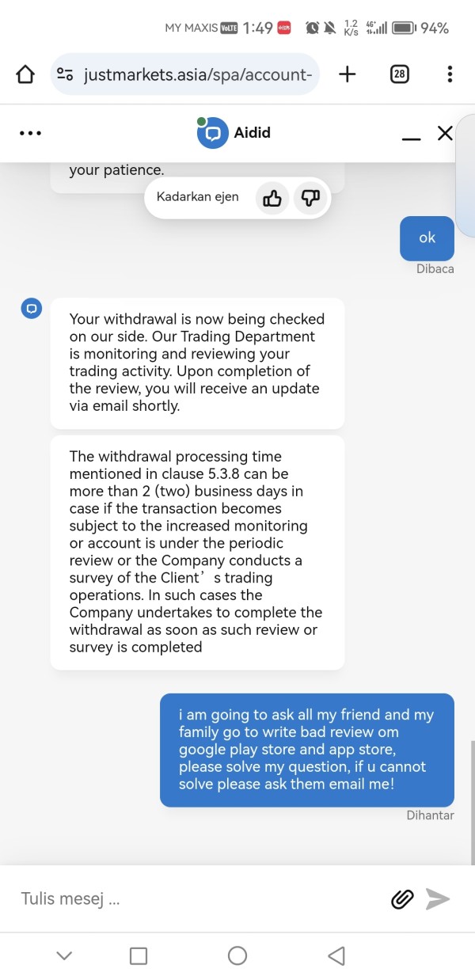Focus the 'Tulis mesej' message input
The height and width of the screenshot is (980, 475).
[x=198, y=899]
